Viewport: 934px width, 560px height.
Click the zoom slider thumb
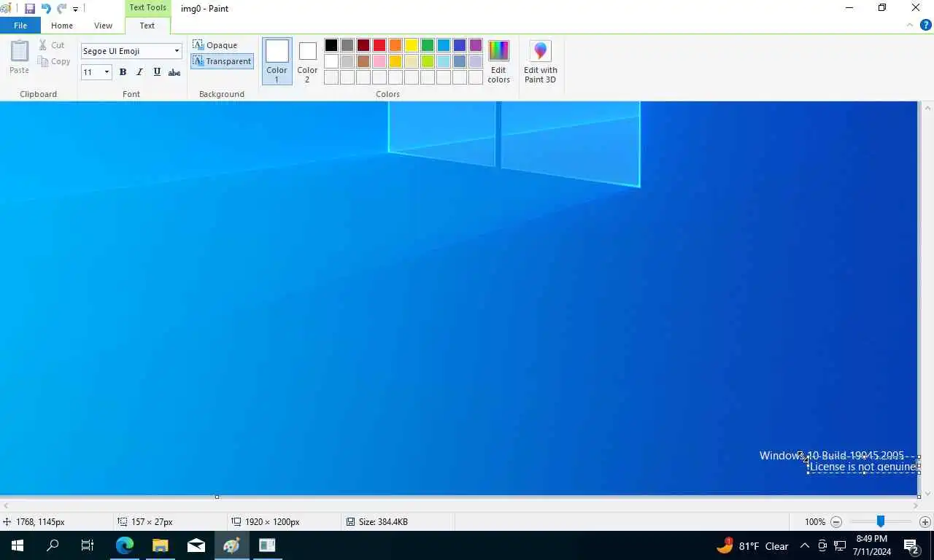(x=881, y=522)
